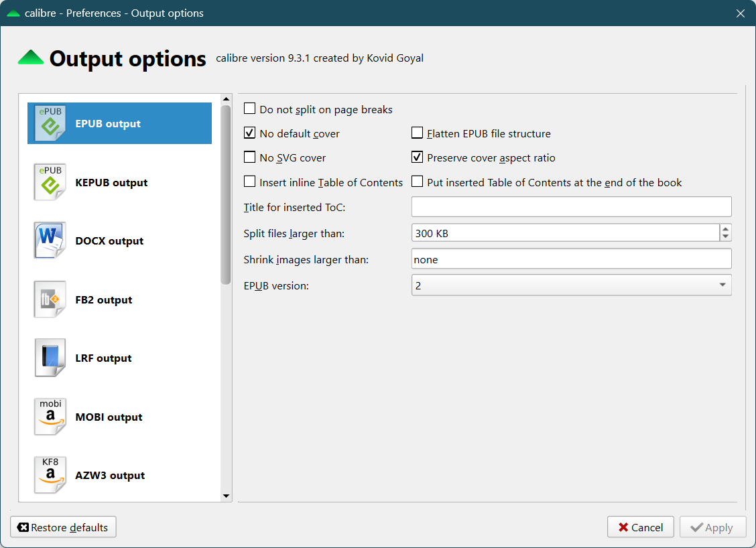
Task: Uncheck the No default cover option
Action: pyautogui.click(x=250, y=133)
